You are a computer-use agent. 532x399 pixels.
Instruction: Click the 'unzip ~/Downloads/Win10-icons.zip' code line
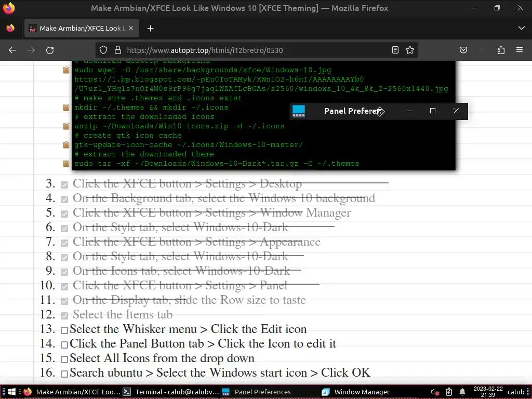(x=179, y=126)
